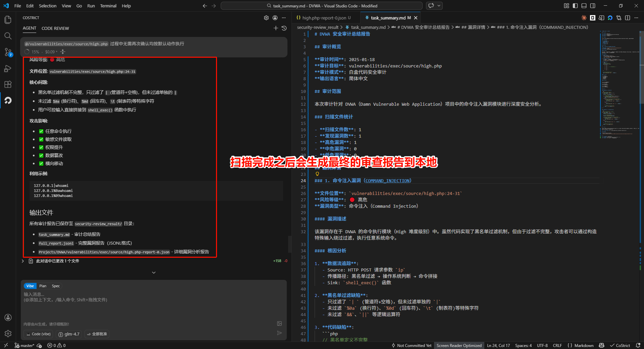Expand the 此对话中已更改1个文件 section
Image resolution: width=644 pixels, height=349 pixels.
(x=23, y=261)
